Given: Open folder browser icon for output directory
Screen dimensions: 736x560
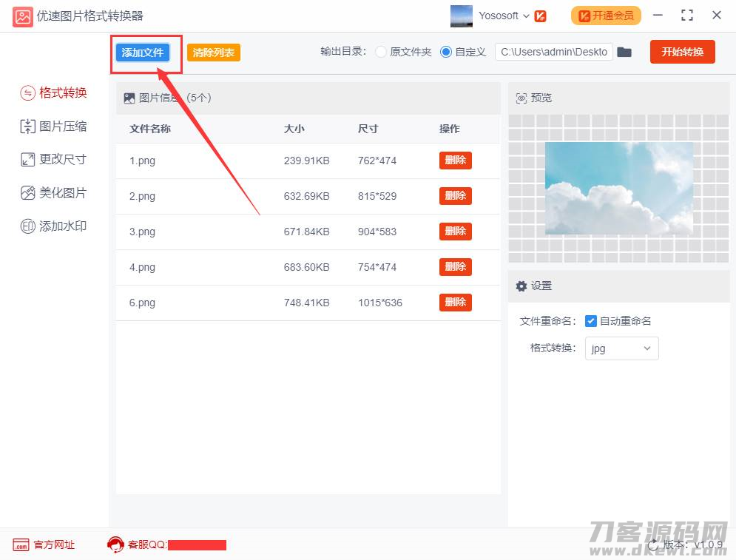Looking at the screenshot, I should (624, 52).
